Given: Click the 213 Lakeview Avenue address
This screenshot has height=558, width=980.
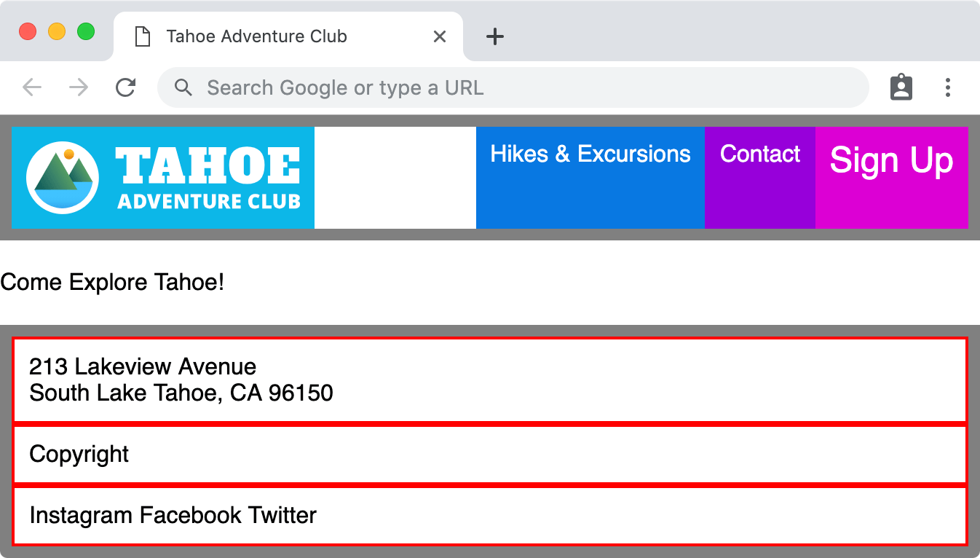Looking at the screenshot, I should [143, 366].
